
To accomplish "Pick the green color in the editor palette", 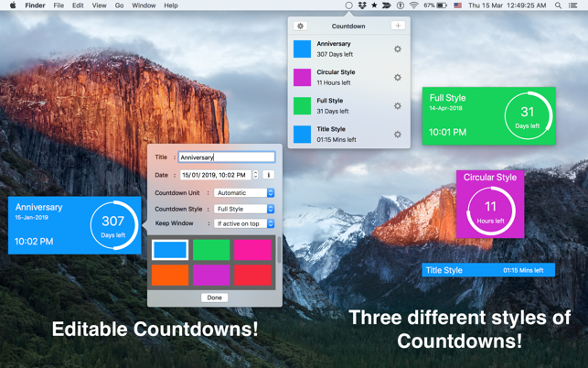I will (211, 250).
